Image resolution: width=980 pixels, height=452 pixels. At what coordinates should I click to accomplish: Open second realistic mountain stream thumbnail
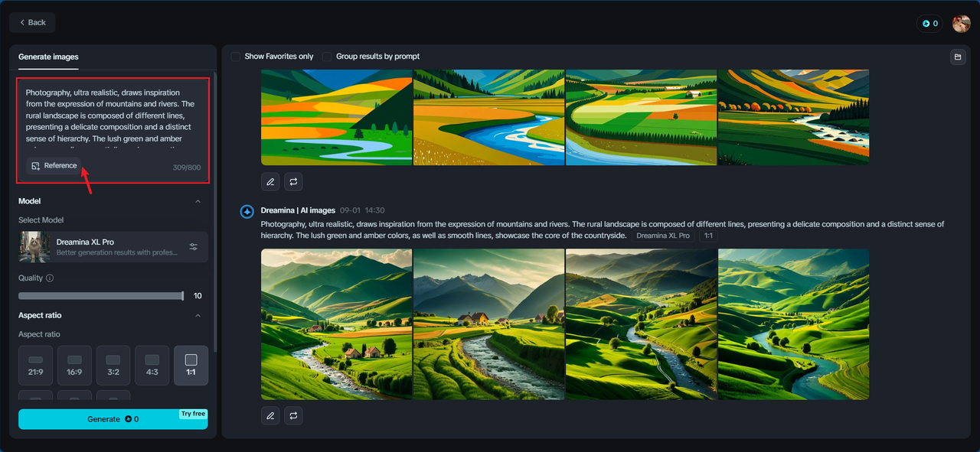(x=488, y=324)
